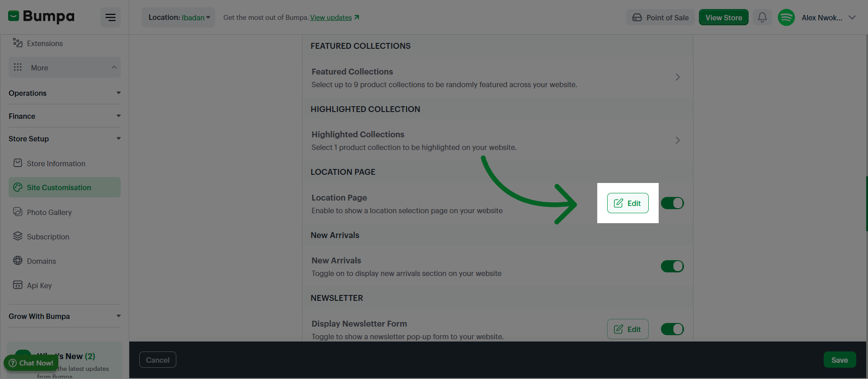Click the Store Information icon
The image size is (868, 379).
point(18,163)
